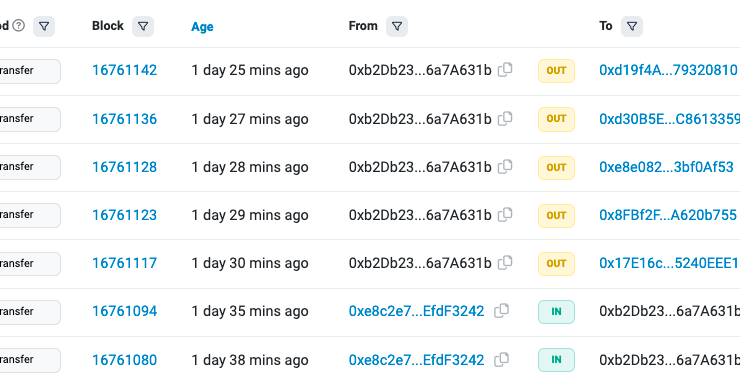This screenshot has height=380, width=740.
Task: Click the OUT badge in block 16761128 row
Action: click(x=556, y=168)
